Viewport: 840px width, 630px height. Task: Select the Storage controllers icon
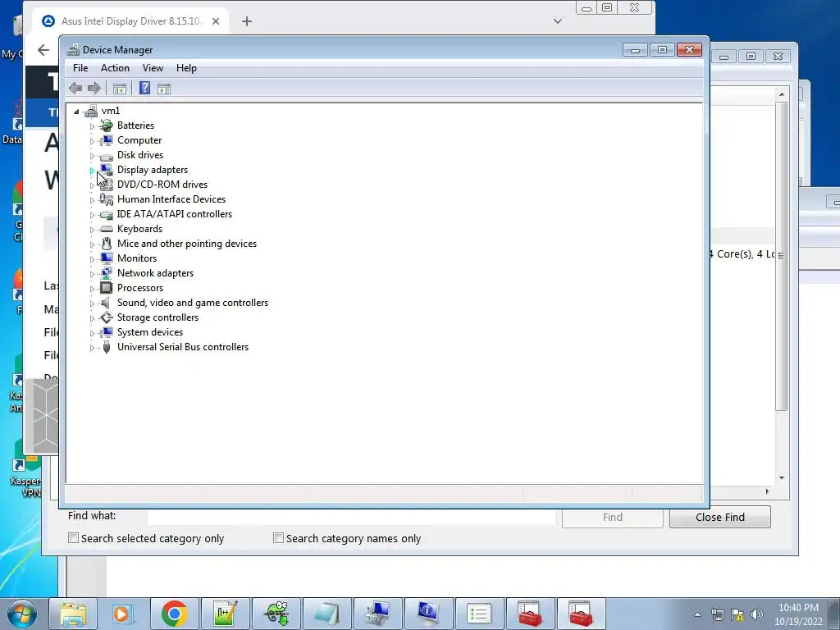(x=107, y=317)
